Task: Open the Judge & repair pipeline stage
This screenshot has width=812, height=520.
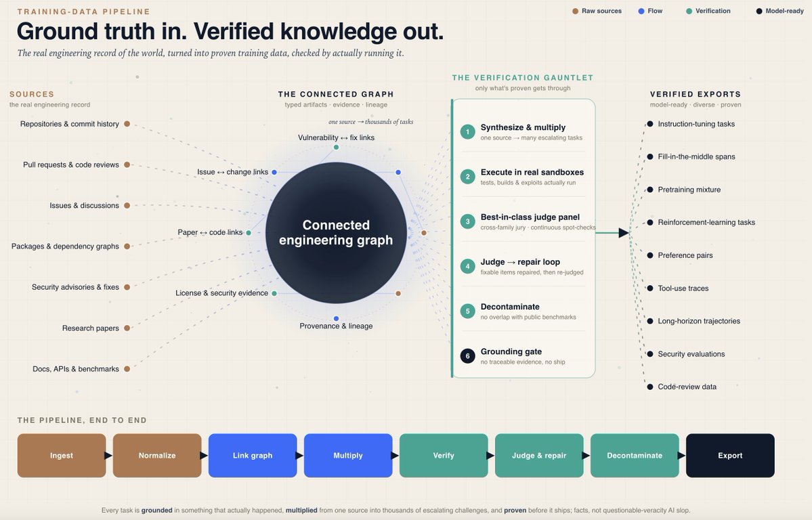Action: point(539,455)
